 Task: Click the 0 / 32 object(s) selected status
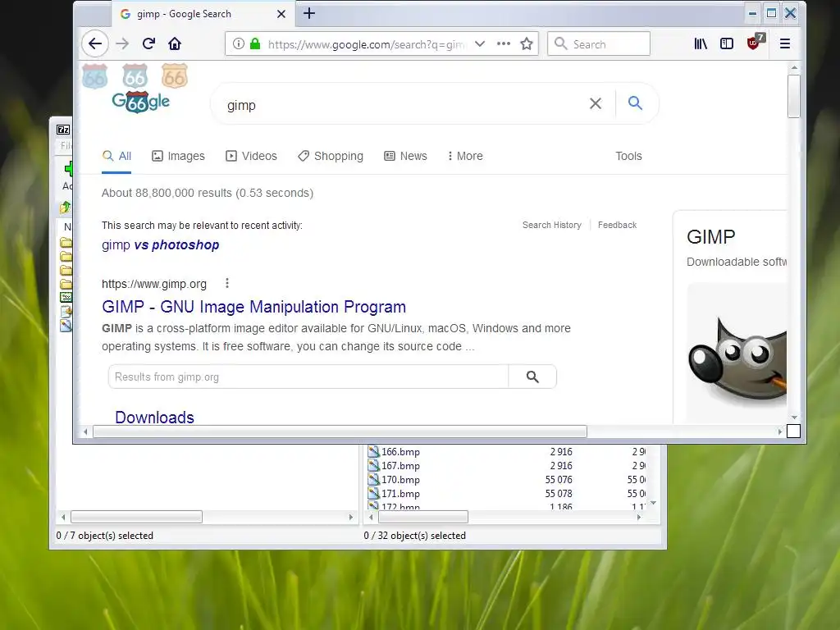click(x=414, y=536)
